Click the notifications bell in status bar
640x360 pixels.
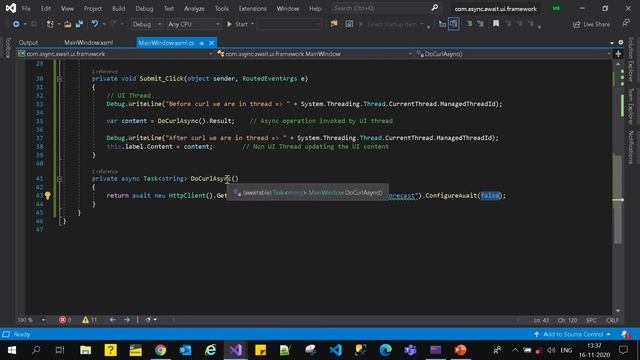click(625, 334)
